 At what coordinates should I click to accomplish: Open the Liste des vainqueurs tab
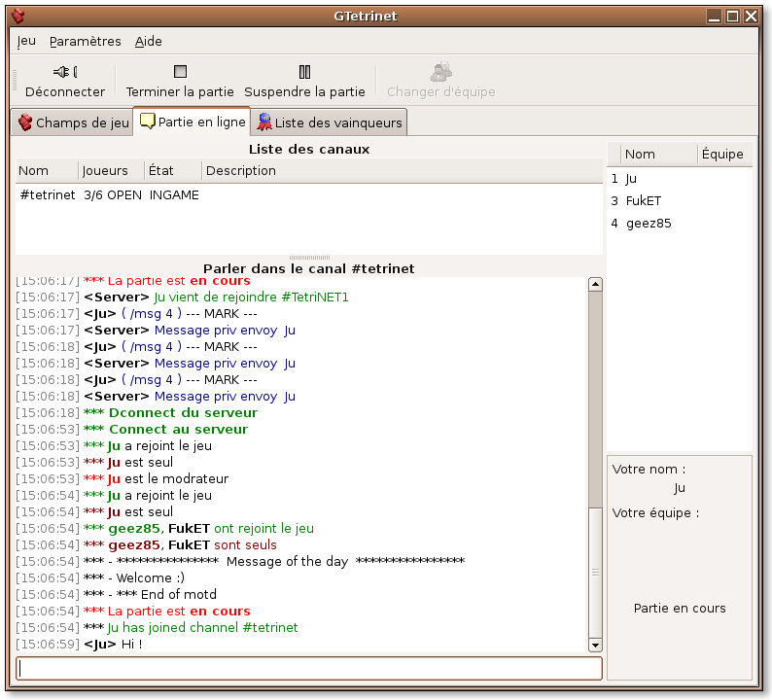329,122
